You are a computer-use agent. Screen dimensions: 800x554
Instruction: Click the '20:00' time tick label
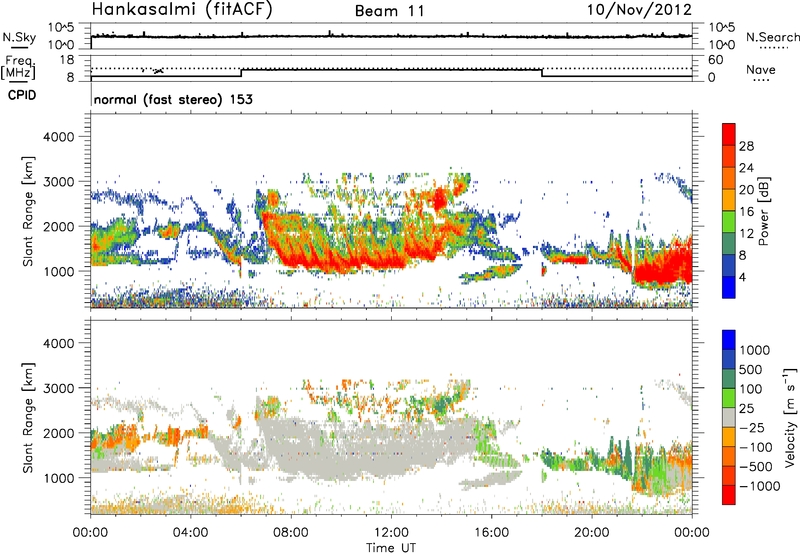click(x=592, y=533)
